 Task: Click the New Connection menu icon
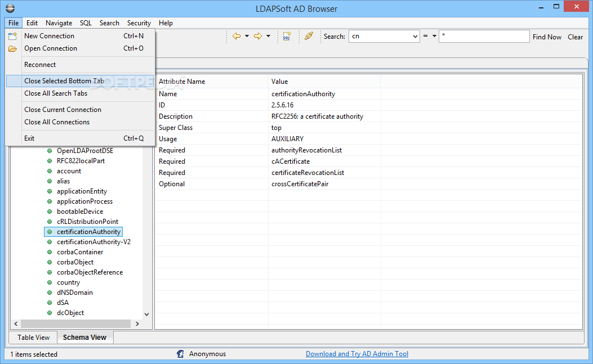[13, 36]
